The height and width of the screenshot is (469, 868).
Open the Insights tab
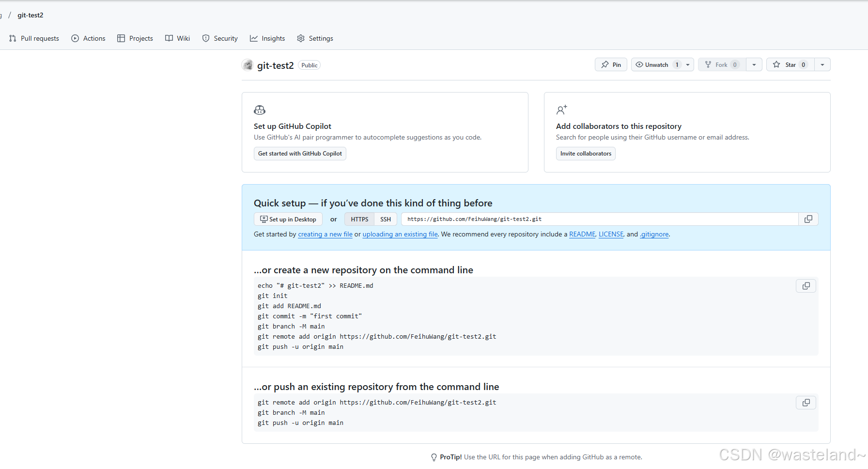pos(267,38)
